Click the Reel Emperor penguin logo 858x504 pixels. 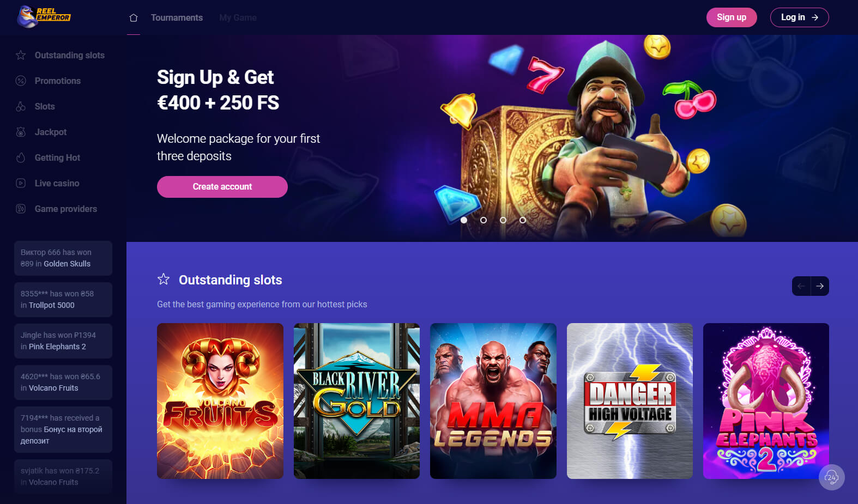tap(44, 16)
